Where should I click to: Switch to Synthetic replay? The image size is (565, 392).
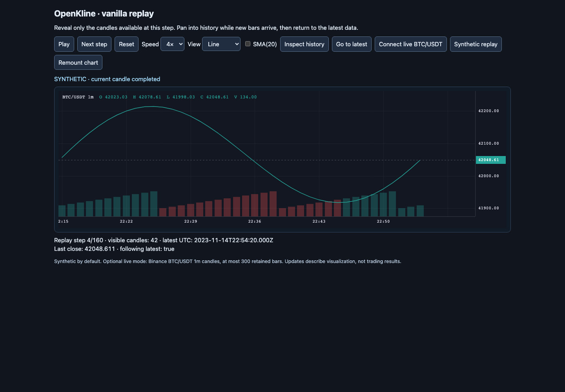[476, 44]
